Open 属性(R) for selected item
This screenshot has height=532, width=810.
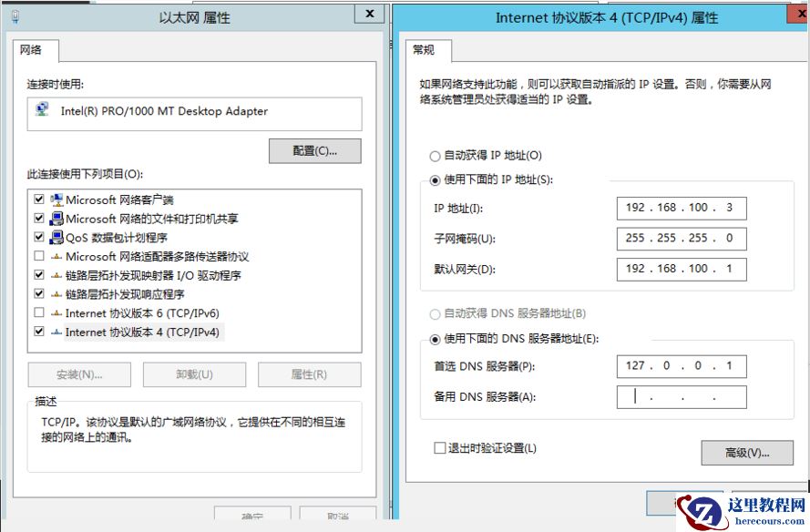point(310,374)
